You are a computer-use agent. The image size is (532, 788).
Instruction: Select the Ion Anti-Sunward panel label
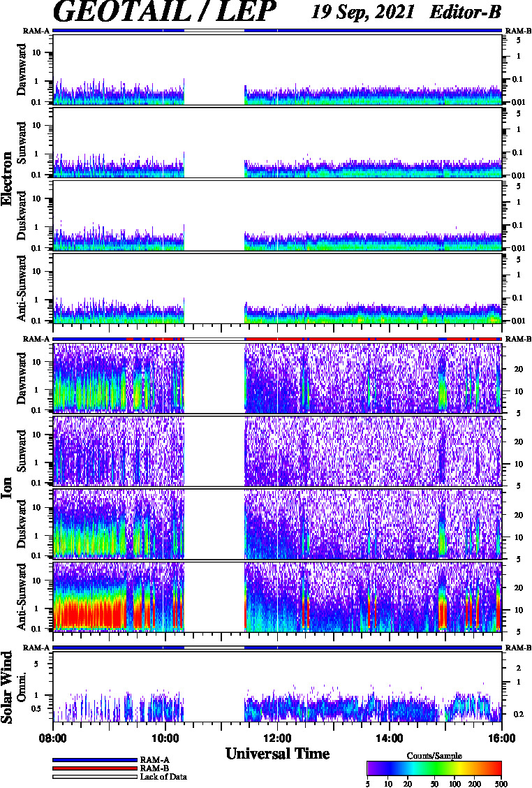click(x=22, y=597)
